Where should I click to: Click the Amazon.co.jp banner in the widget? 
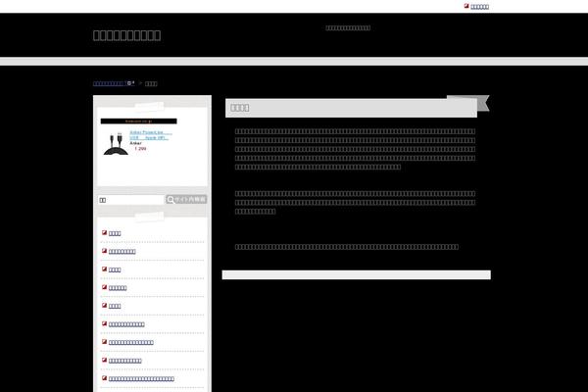pyautogui.click(x=139, y=122)
